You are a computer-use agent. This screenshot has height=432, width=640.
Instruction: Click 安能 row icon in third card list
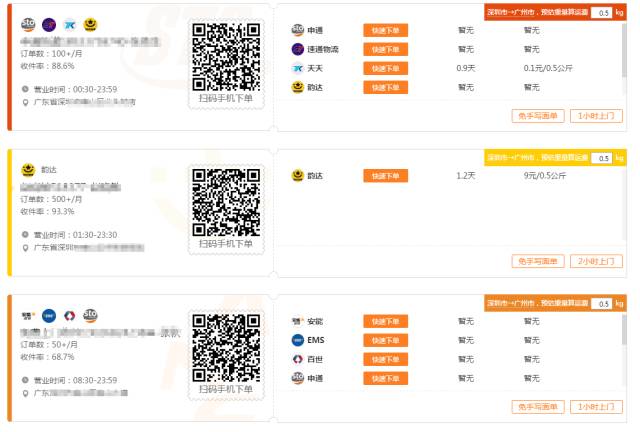(297, 321)
